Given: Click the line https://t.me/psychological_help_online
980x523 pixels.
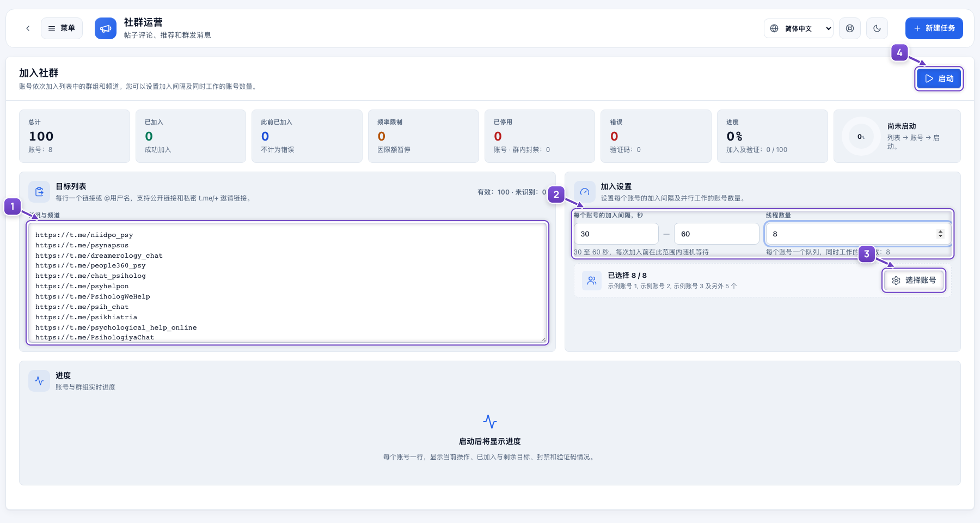Looking at the screenshot, I should point(116,327).
